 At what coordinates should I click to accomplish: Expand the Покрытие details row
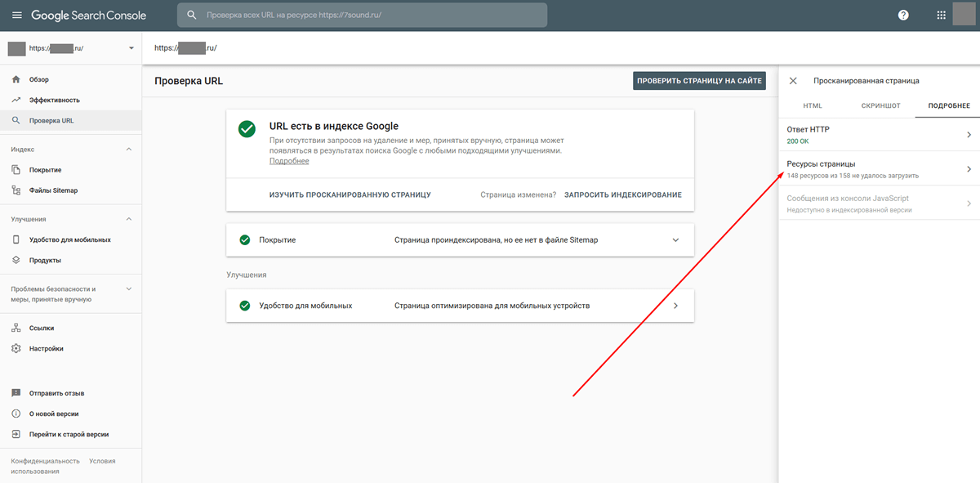675,240
